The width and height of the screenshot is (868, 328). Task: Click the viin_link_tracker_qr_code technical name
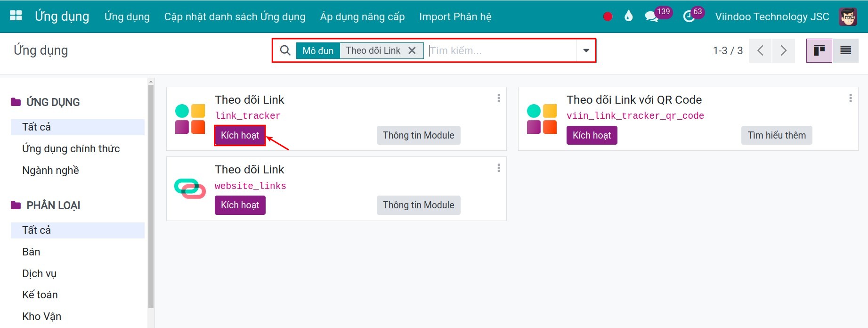click(635, 116)
